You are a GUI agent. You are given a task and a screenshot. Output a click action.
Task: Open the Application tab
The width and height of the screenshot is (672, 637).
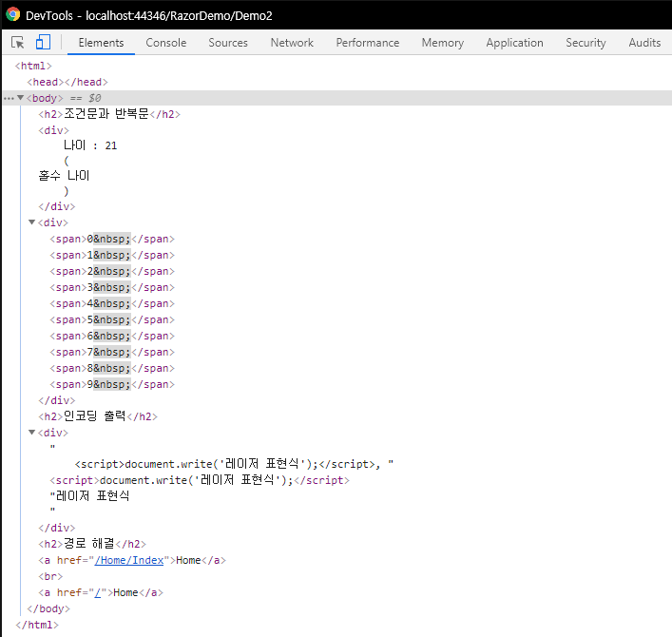[x=515, y=43]
